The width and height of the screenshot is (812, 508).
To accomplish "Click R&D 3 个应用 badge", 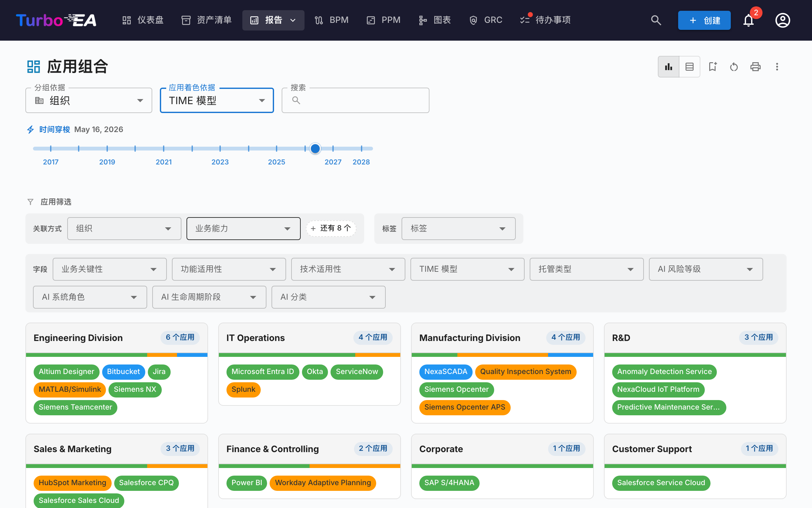I will [759, 337].
